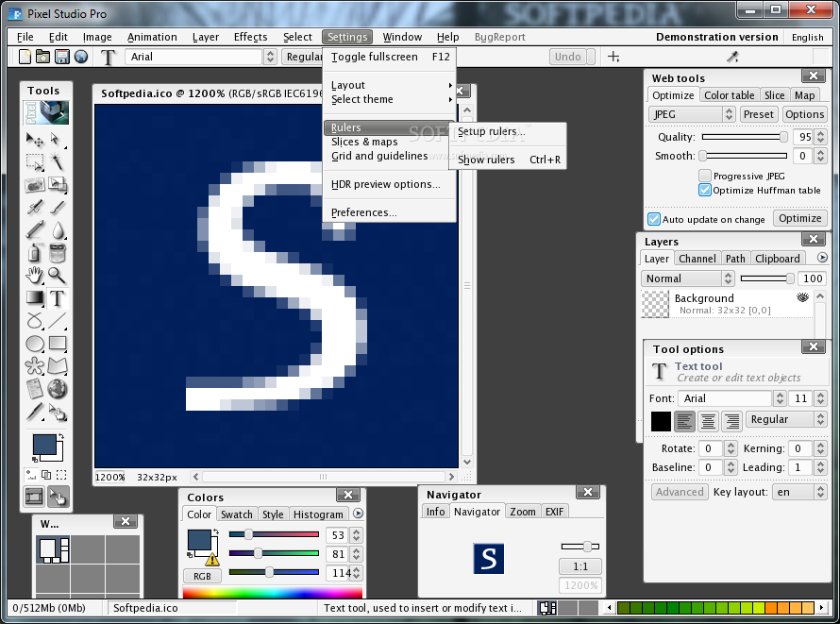
Task: Click the New document toolbar icon
Action: click(x=25, y=57)
